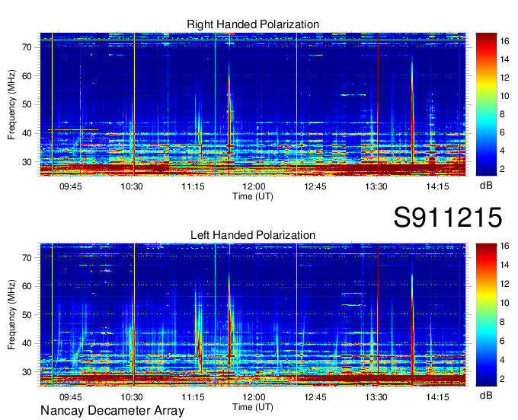Click the top plot's 12:45 time tick
The width and height of the screenshot is (518, 420).
pos(315,186)
